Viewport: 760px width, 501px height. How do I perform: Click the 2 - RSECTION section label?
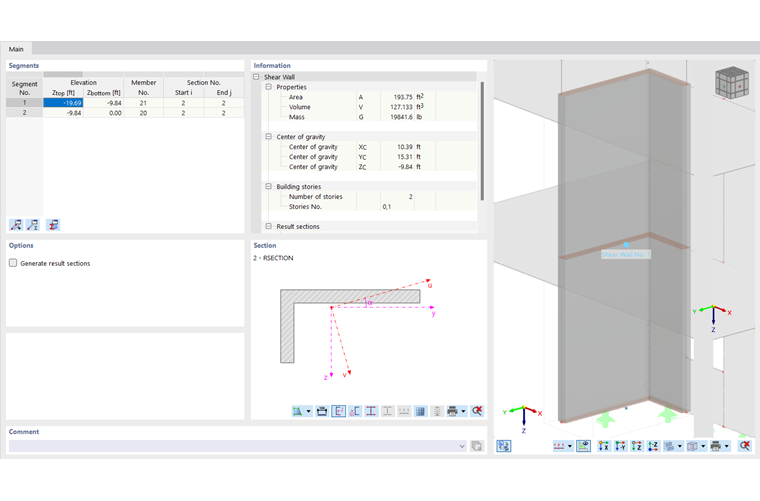[x=273, y=258]
